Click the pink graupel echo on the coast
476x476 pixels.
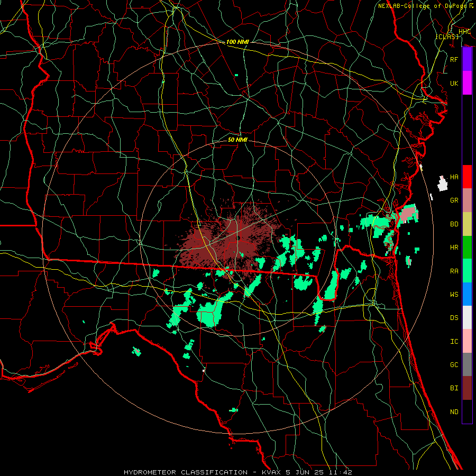[408, 214]
